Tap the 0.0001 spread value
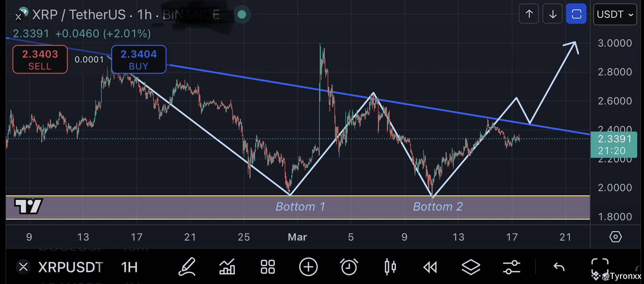Image resolution: width=644 pixels, height=284 pixels. tap(89, 60)
